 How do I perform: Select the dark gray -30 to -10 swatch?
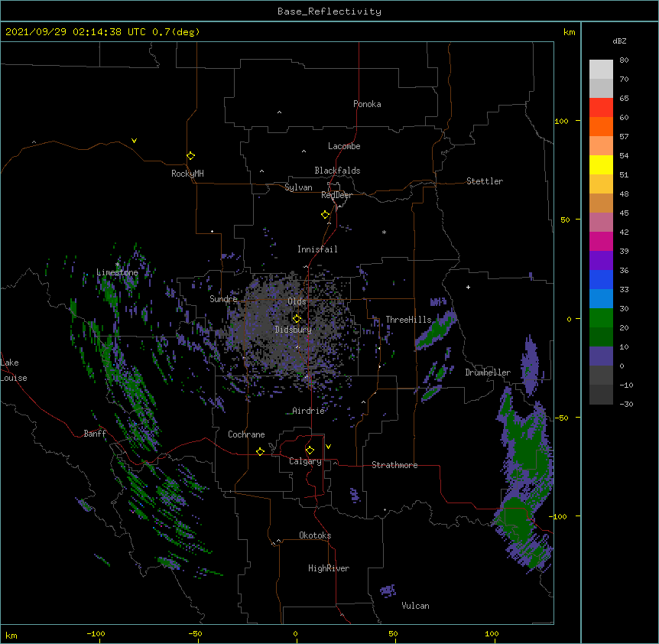tap(601, 395)
